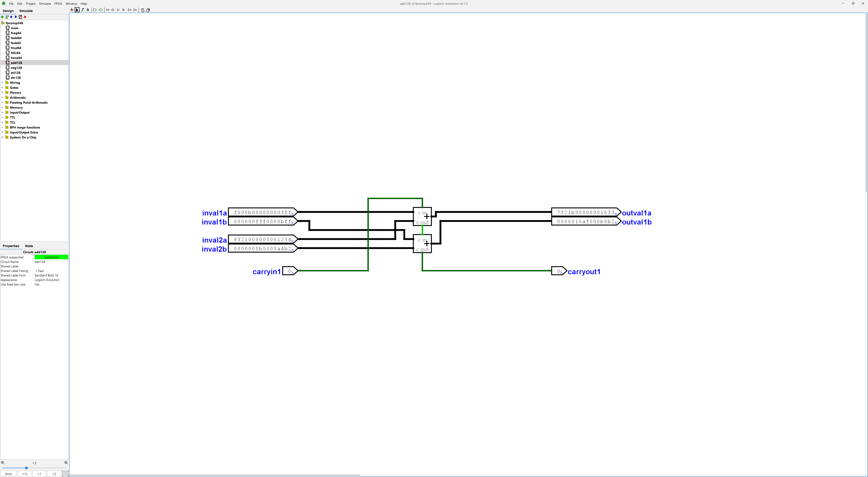Select the shr128 circuit in tree
868x477 pixels.
(16, 78)
